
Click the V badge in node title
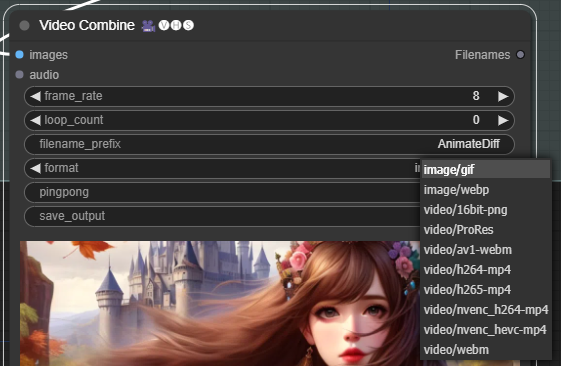coord(164,25)
